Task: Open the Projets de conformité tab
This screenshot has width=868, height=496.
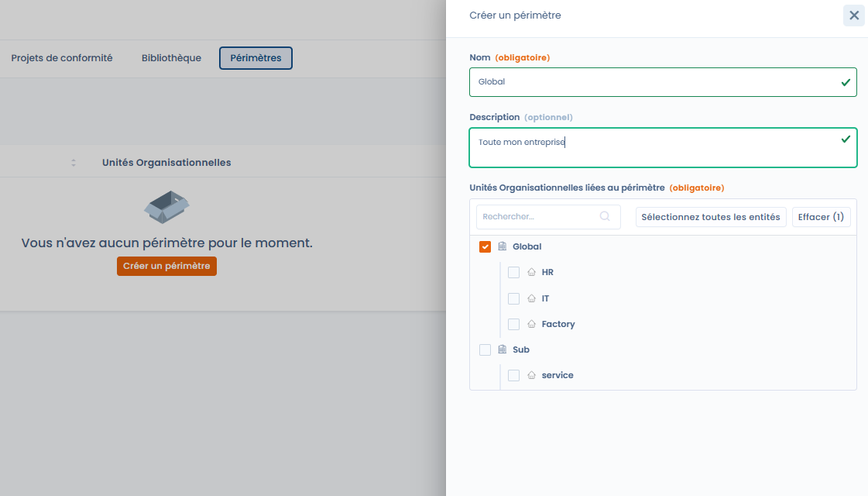Action: click(62, 58)
